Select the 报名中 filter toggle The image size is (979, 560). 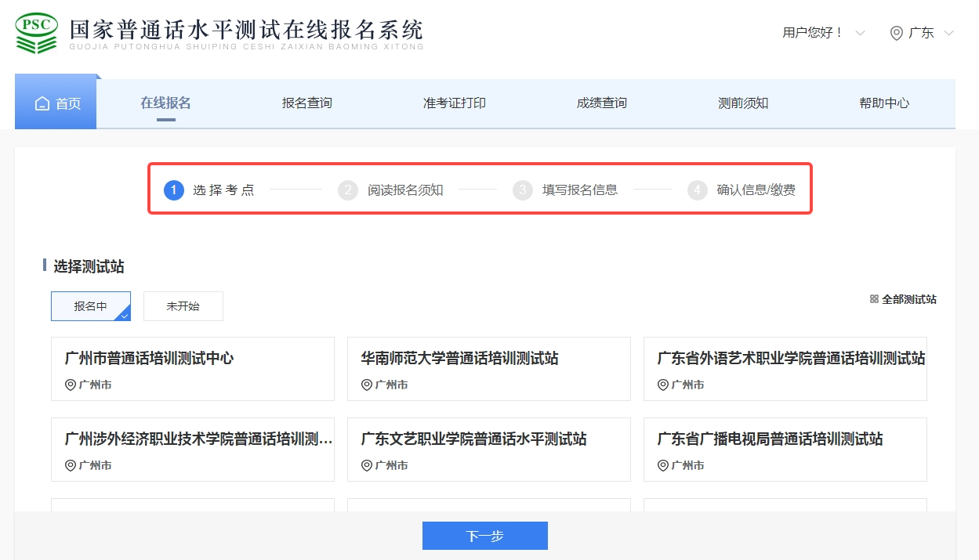coord(91,306)
